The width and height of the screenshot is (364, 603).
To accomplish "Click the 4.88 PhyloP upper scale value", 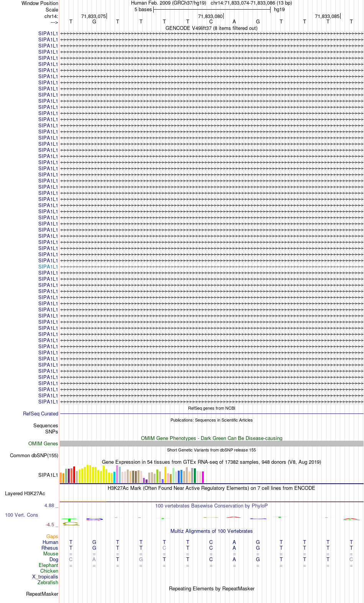I will coord(49,506).
